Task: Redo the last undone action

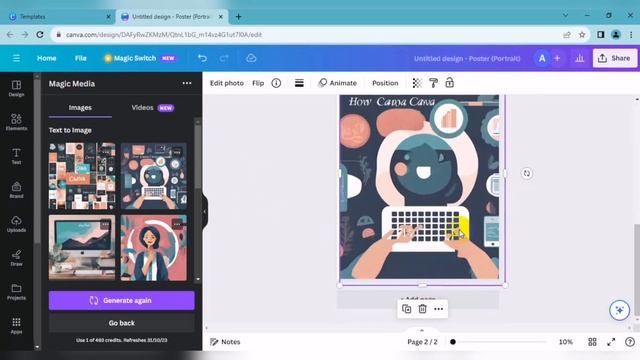Action: [x=224, y=58]
